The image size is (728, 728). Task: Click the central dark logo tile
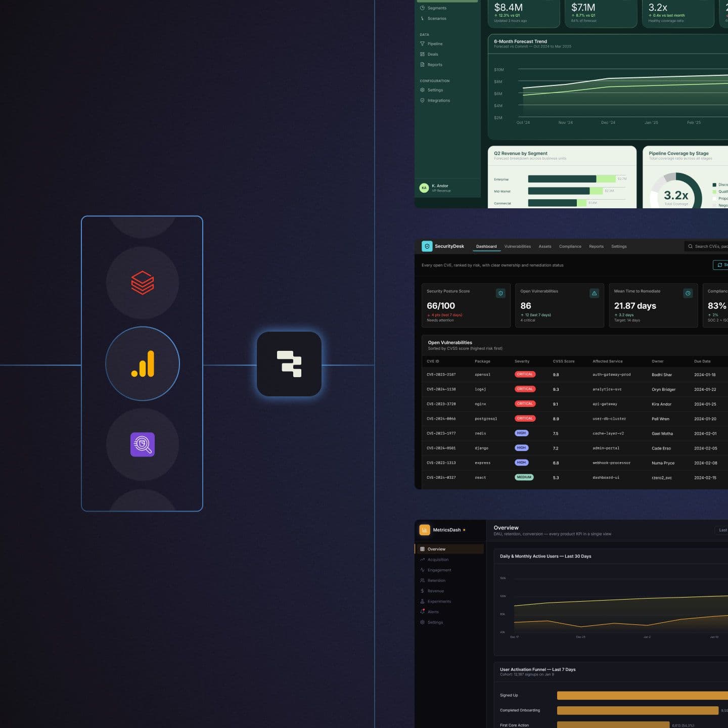(289, 364)
